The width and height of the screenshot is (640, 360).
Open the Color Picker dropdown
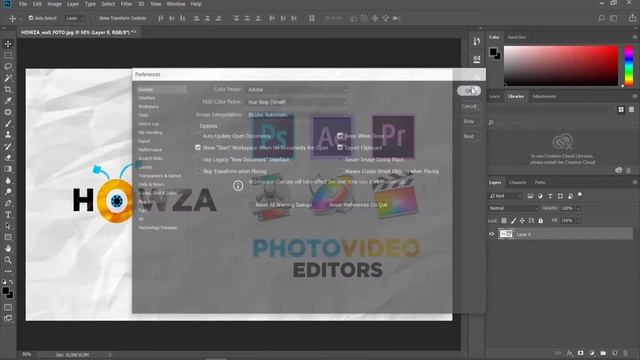click(x=297, y=89)
